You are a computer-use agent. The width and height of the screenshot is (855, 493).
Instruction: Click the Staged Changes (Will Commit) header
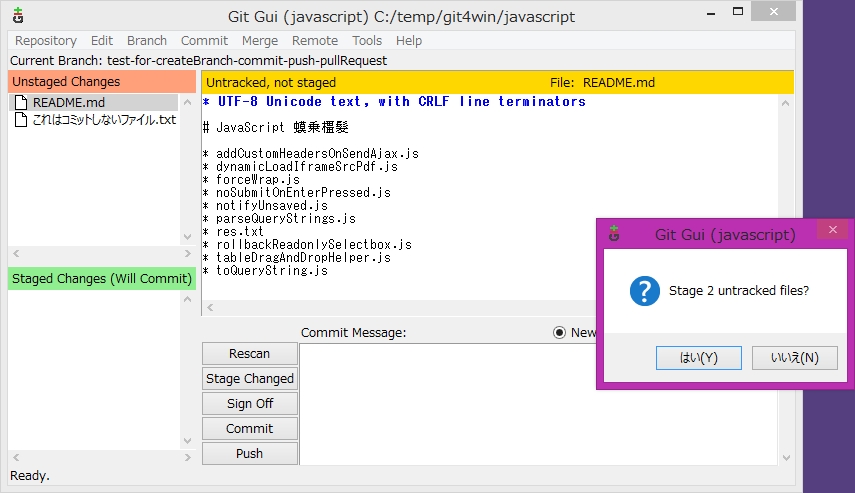(101, 279)
